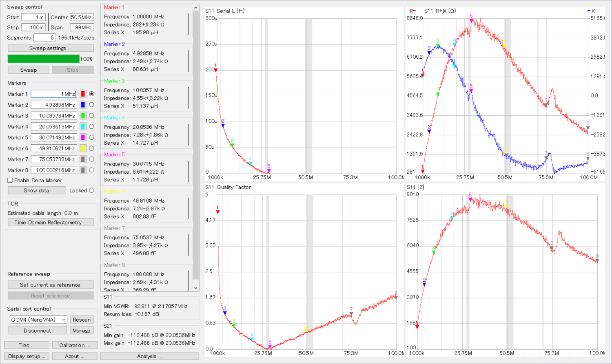Toggle the Locked radio button
Screen dimensions: 612x364
point(91,190)
